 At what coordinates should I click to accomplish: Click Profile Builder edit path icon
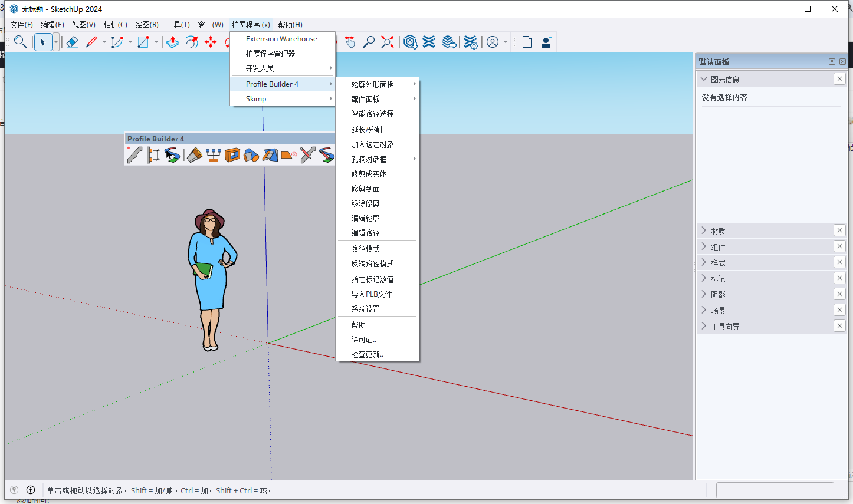(327, 155)
